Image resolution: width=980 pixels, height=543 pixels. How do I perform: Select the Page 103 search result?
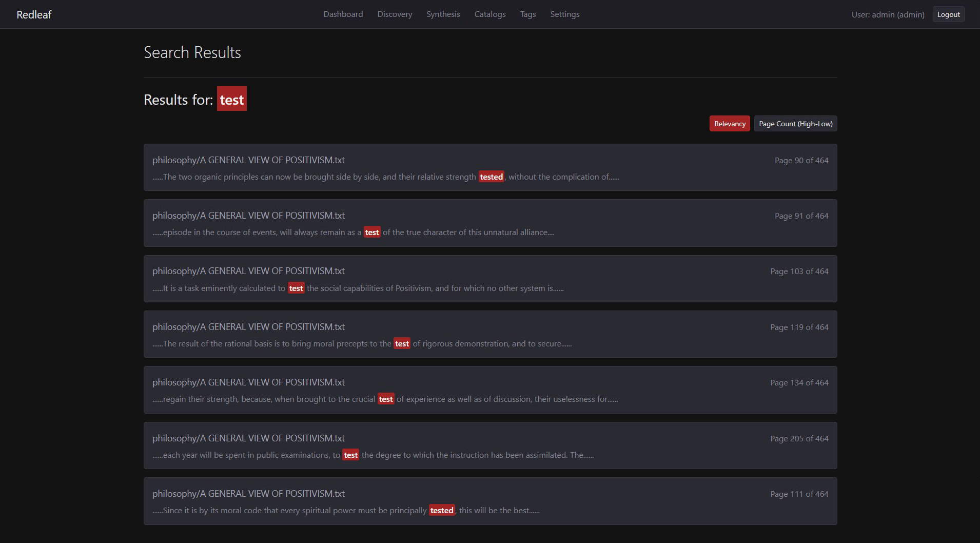tap(248, 271)
